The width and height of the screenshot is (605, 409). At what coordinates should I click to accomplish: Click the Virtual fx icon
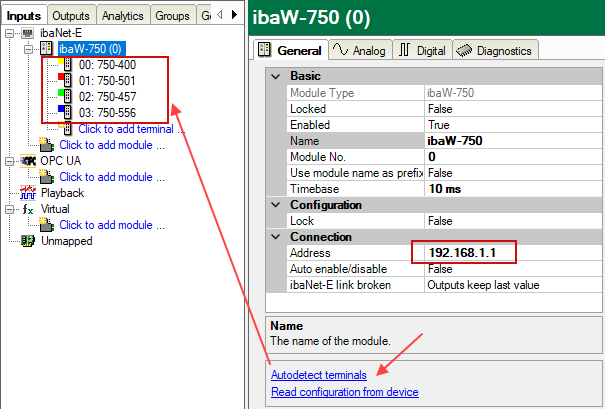pyautogui.click(x=28, y=209)
